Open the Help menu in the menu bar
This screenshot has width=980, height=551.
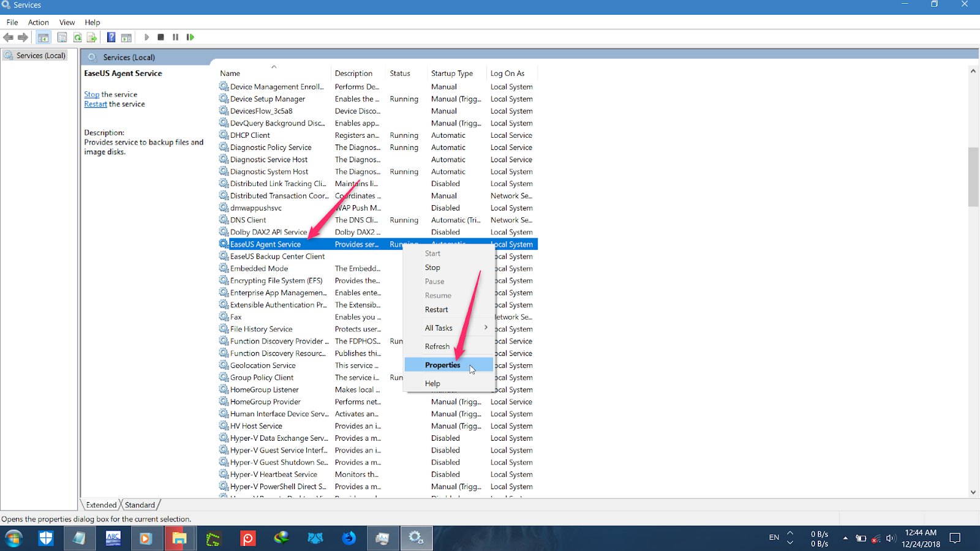[92, 22]
